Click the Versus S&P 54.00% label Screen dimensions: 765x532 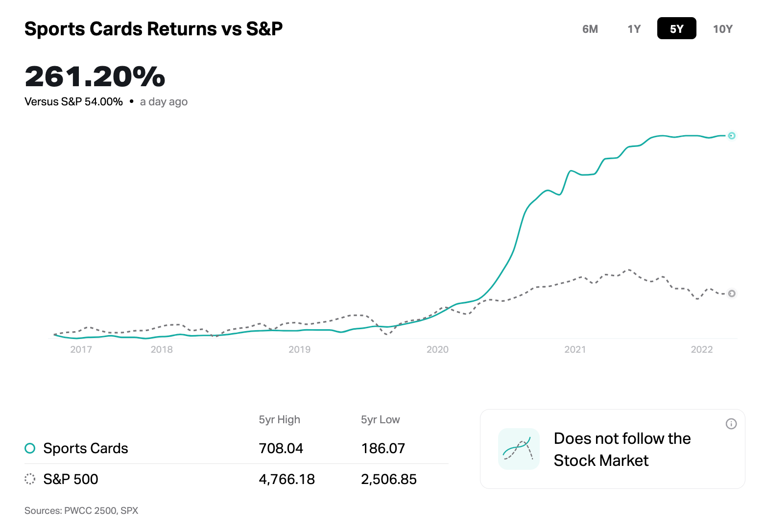click(73, 101)
